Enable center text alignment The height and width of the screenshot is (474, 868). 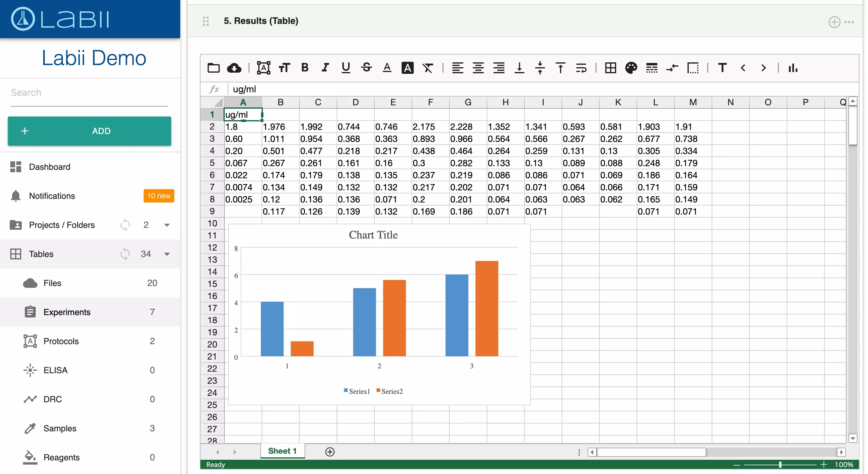coord(478,68)
